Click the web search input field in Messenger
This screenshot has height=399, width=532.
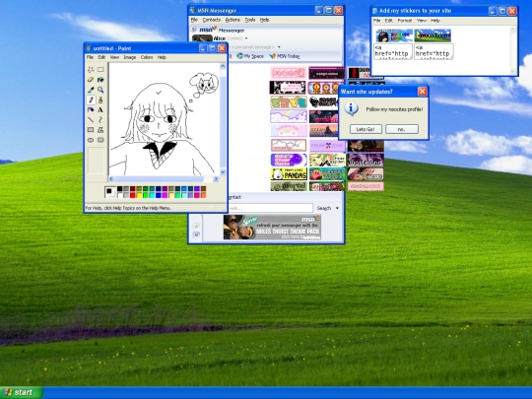pyautogui.click(x=270, y=208)
